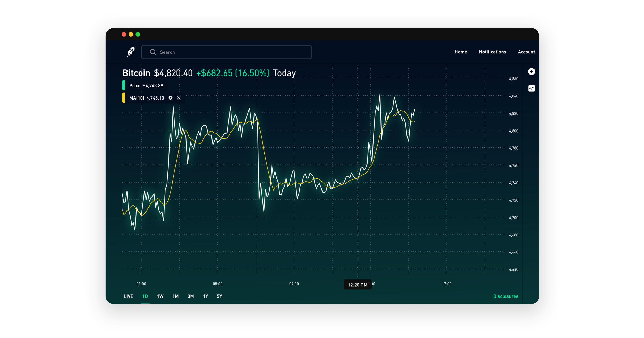Screen dimensions: 644x338
Task: Click the 12:20 PM timeline marker
Action: [358, 284]
